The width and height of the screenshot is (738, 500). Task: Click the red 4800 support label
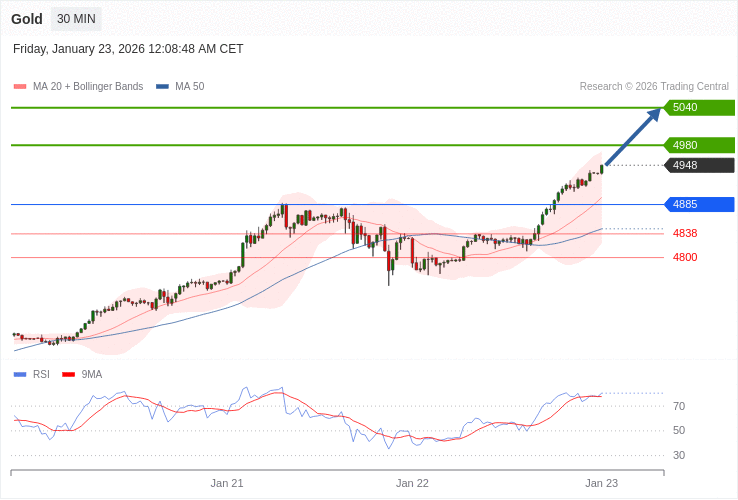(x=685, y=257)
